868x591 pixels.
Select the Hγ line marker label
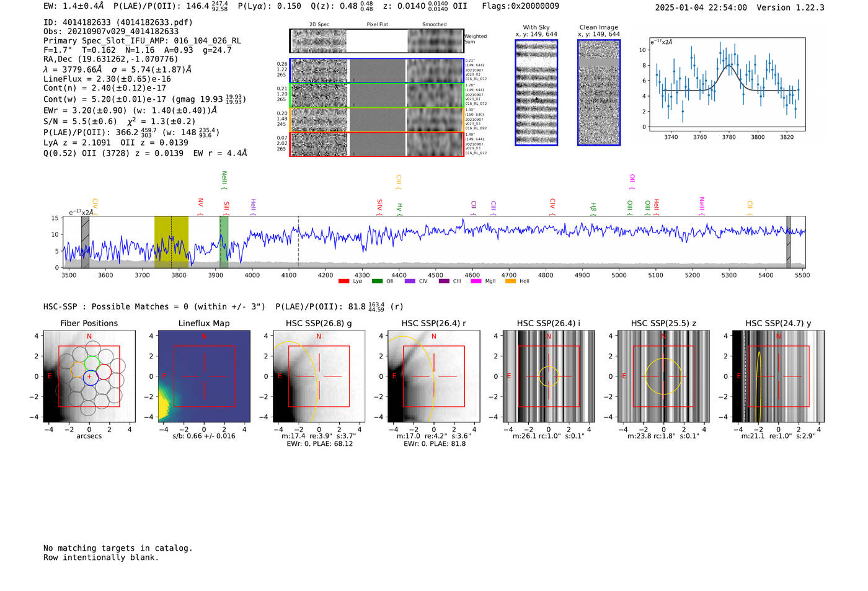[400, 209]
